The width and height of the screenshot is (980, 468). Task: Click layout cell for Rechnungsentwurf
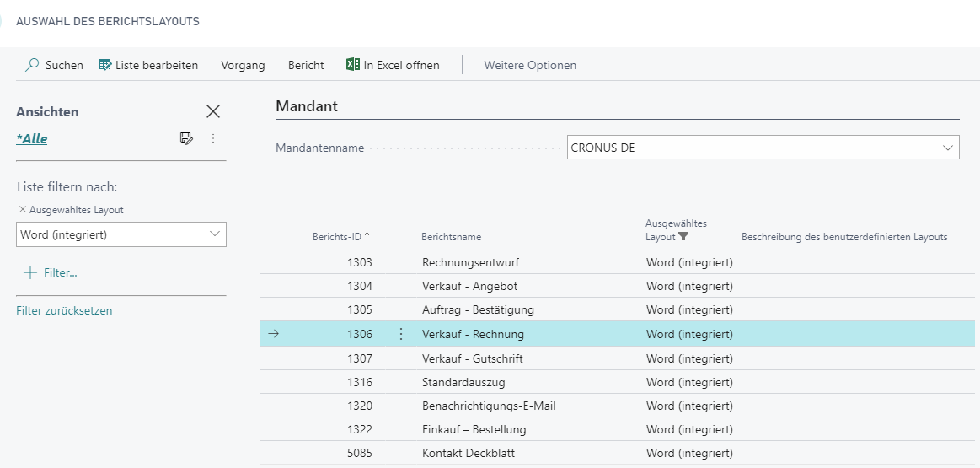pyautogui.click(x=689, y=263)
